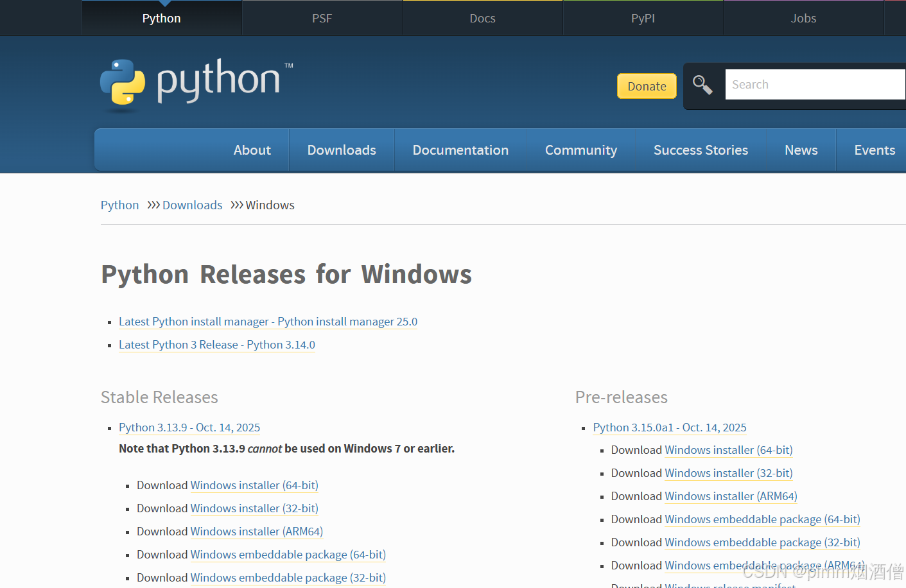Open Latest Python install manager 25.0 link
The width and height of the screenshot is (906, 588).
(268, 322)
